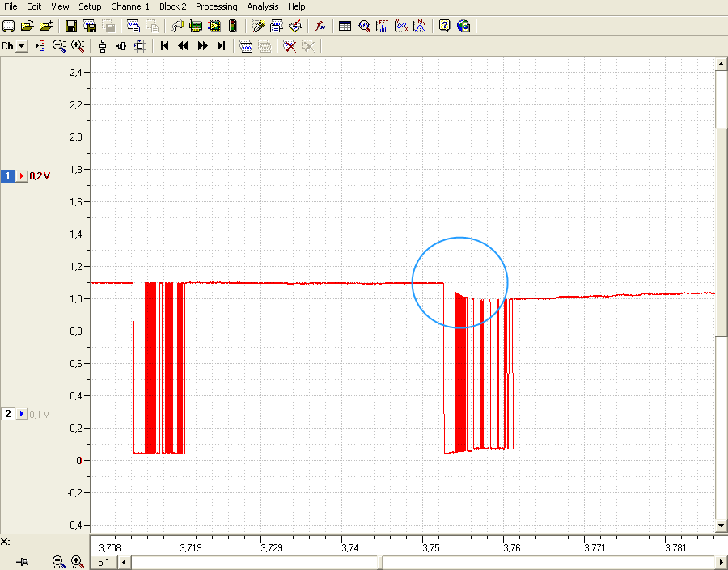Viewport: 728px width, 570px height.
Task: Toggle channel 2 selector button
Action: coord(8,414)
